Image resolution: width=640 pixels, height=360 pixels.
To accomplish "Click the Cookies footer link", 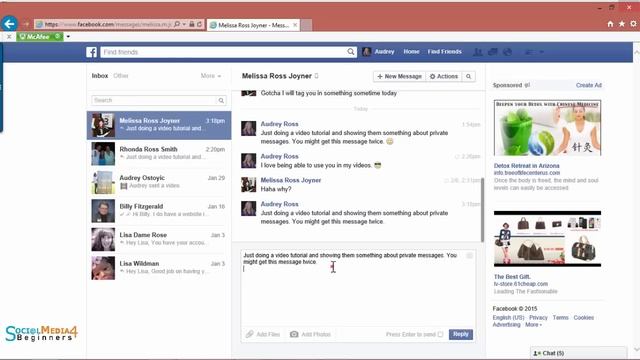I will pos(584,318).
